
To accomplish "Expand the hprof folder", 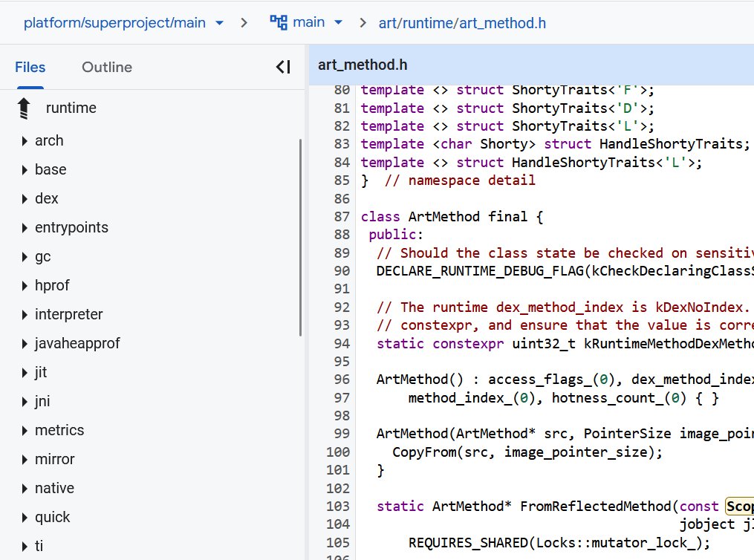I will [x=25, y=285].
